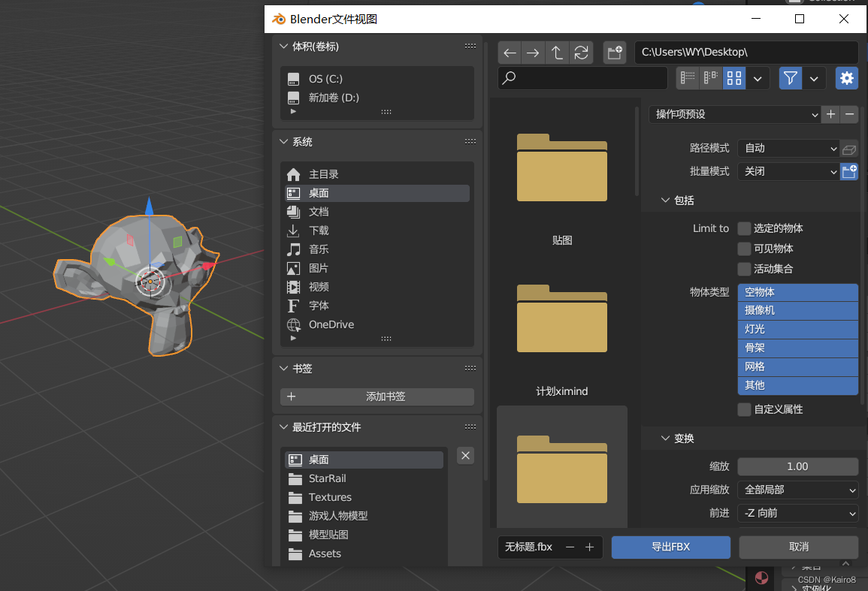The height and width of the screenshot is (591, 868).
Task: Click the file search field
Action: coord(582,78)
